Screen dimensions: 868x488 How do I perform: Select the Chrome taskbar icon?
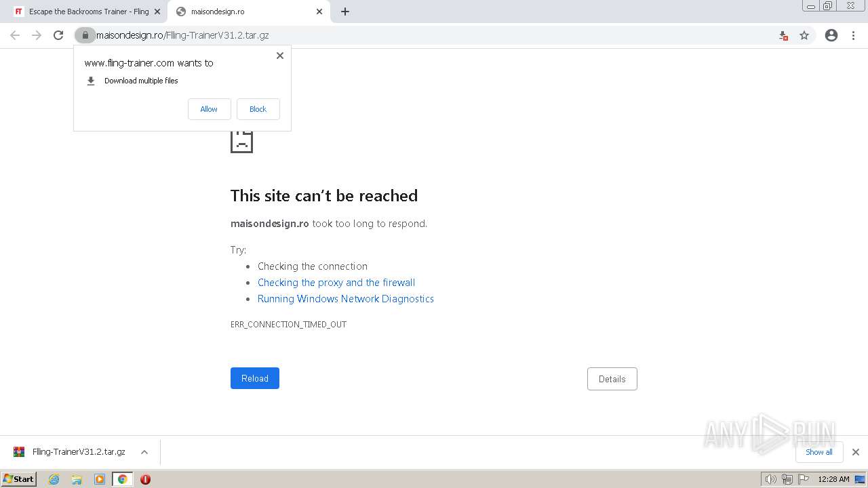(122, 479)
